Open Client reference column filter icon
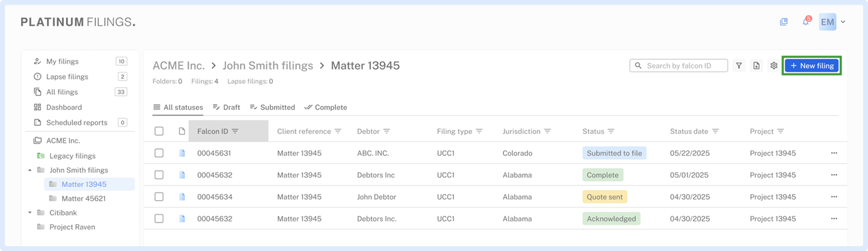This screenshot has width=868, height=251. coord(338,131)
